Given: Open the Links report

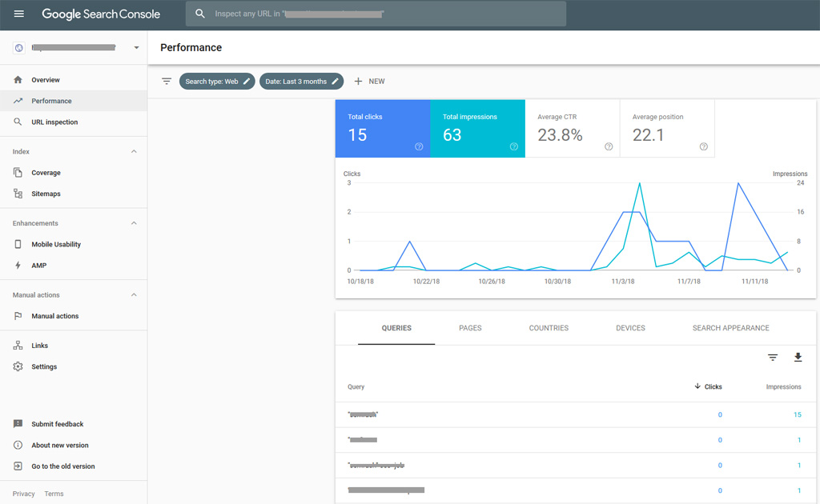Looking at the screenshot, I should (38, 345).
